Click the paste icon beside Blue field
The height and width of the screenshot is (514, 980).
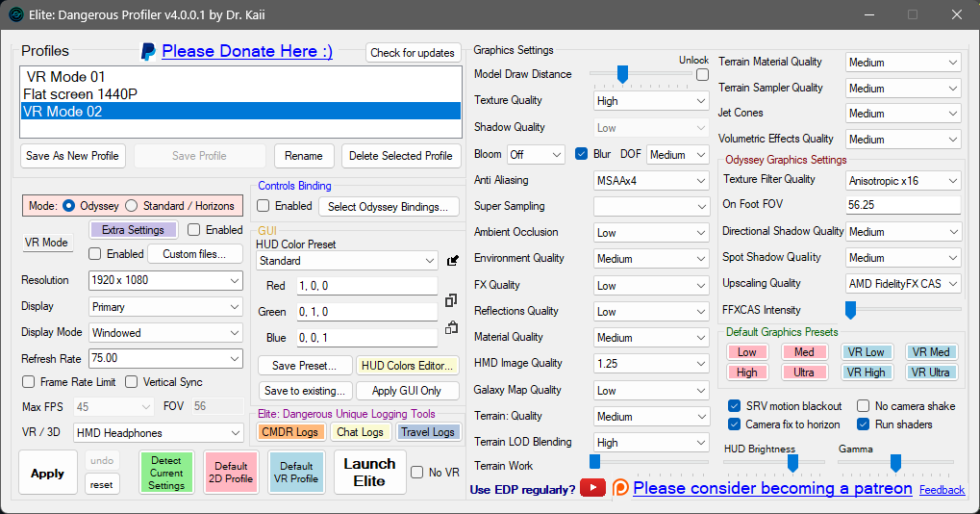click(x=451, y=327)
